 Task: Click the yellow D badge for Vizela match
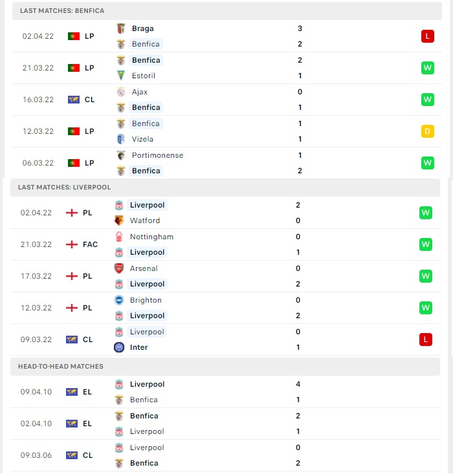click(x=428, y=131)
